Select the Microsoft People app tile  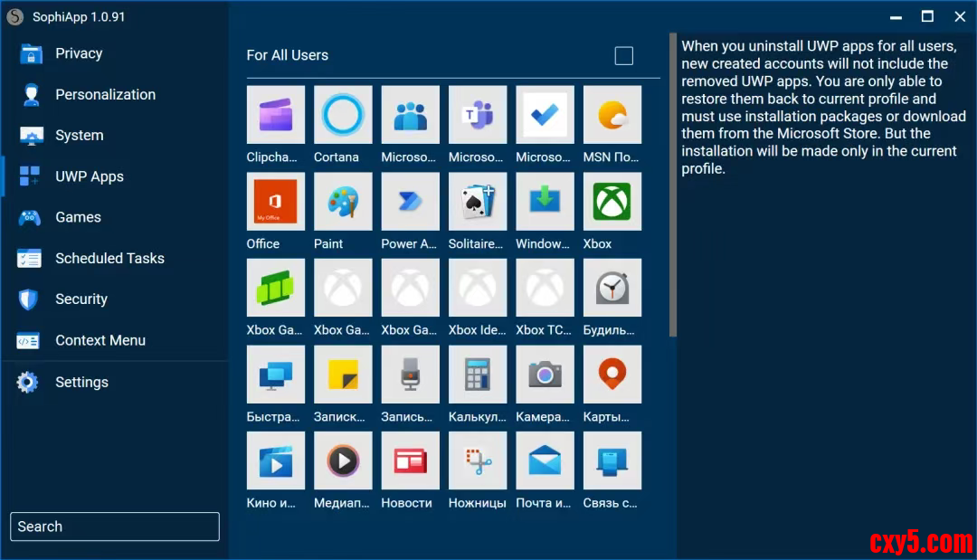(x=410, y=115)
